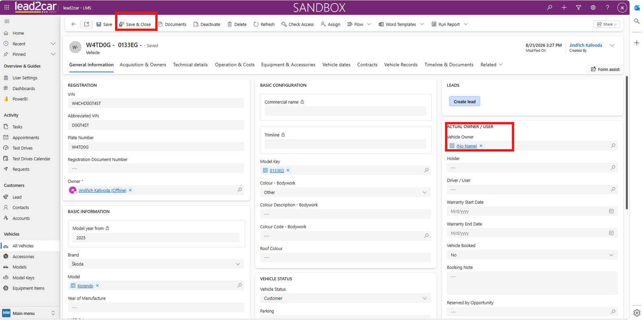The height and width of the screenshot is (320, 644).
Task: Search the Driver / User lookup
Action: pos(613,189)
